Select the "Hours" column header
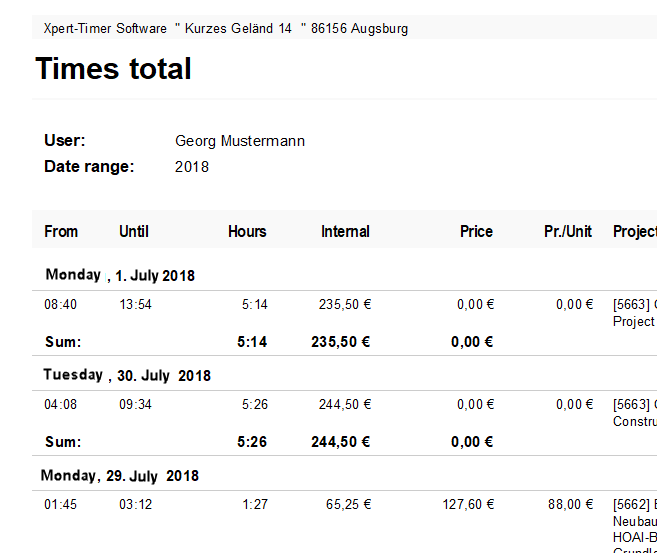 [x=247, y=231]
